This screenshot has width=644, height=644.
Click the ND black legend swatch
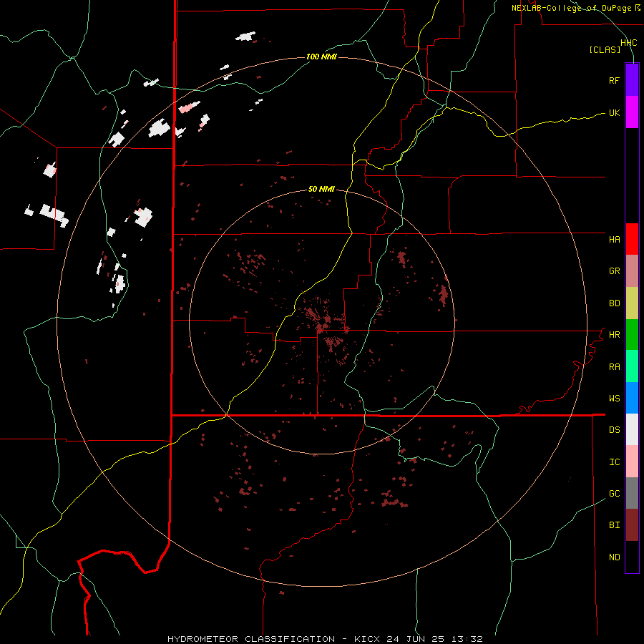click(632, 557)
